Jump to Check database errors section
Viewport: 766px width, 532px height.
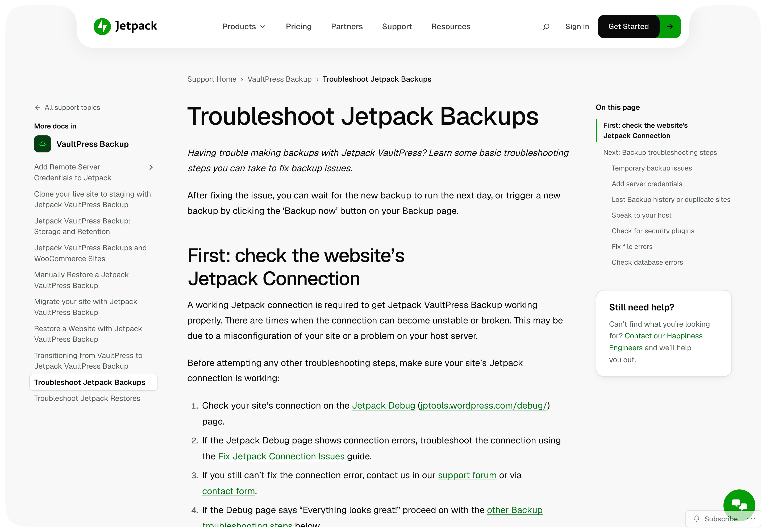pos(647,262)
